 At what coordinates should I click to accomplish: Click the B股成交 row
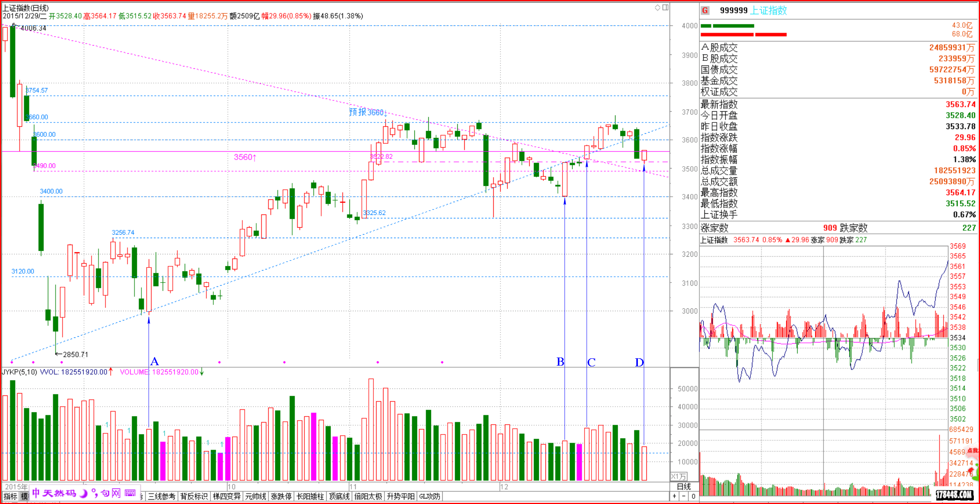(838, 58)
